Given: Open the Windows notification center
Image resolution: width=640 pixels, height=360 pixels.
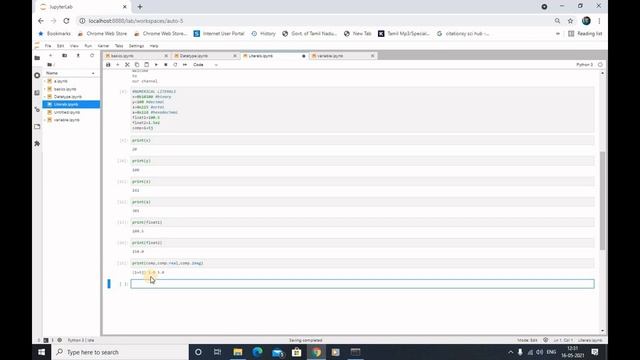Looking at the screenshot, I should pyautogui.click(x=595, y=352).
